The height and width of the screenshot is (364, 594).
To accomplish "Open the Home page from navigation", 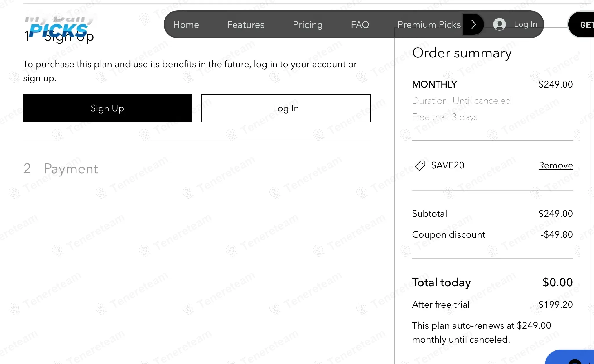I will (186, 25).
